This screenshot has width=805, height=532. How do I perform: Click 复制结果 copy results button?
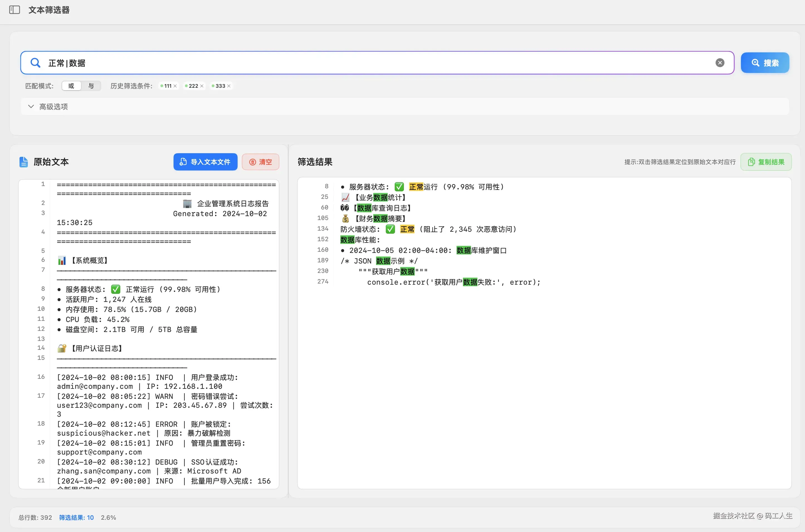point(766,162)
